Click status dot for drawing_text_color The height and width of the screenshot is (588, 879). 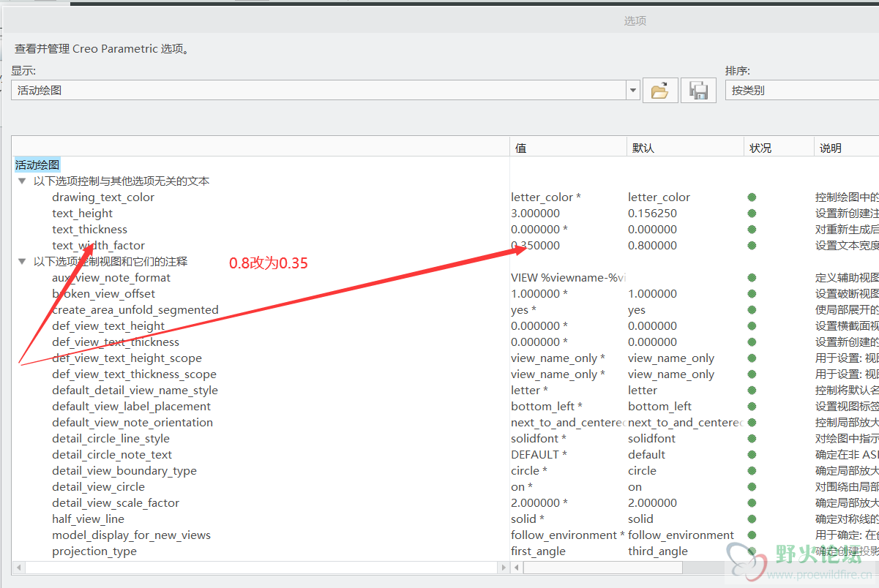pos(752,197)
